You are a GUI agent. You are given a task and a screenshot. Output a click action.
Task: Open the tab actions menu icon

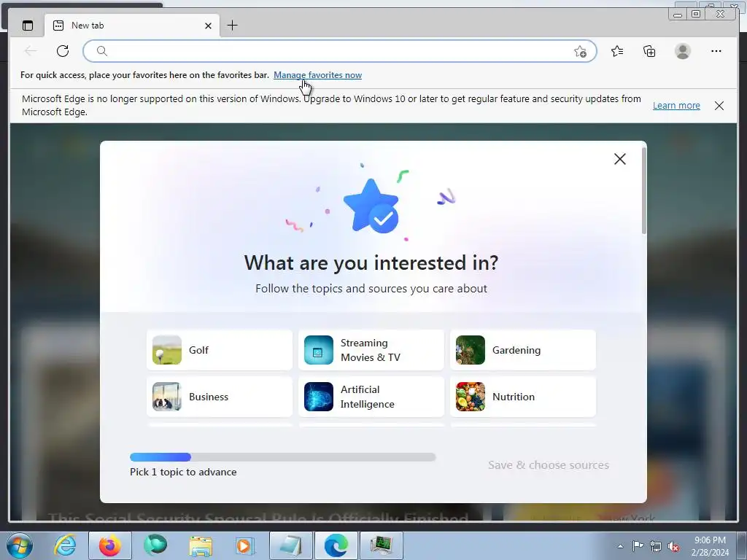pyautogui.click(x=28, y=26)
